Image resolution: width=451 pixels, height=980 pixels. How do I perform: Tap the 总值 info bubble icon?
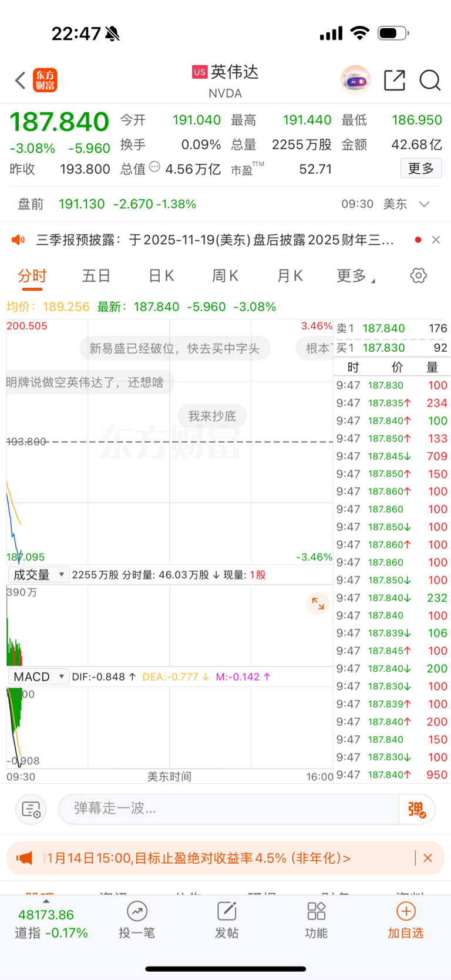point(154,167)
